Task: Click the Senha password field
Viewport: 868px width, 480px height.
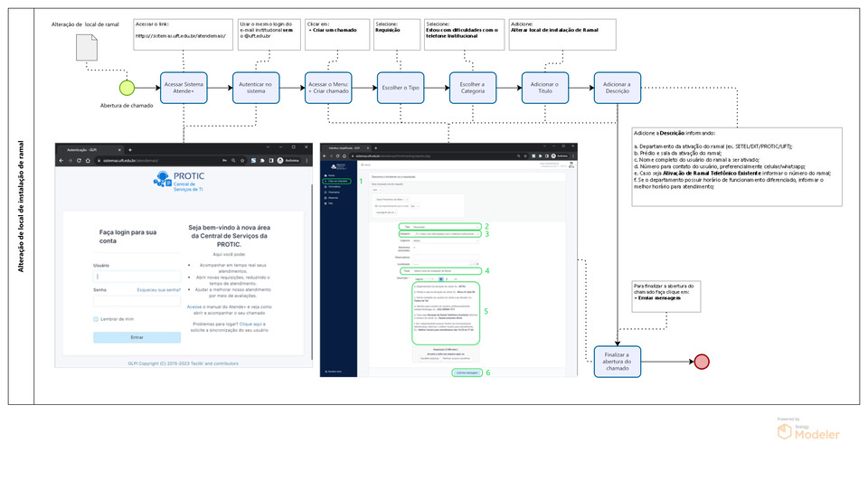Action: coord(137,300)
